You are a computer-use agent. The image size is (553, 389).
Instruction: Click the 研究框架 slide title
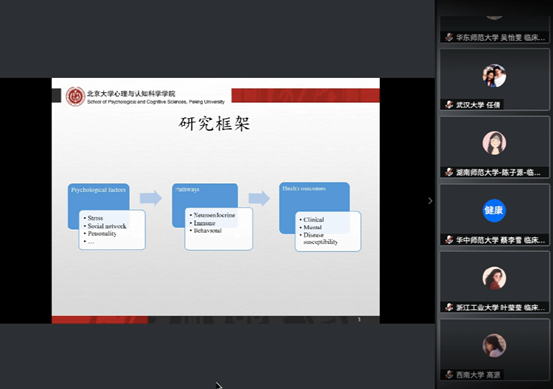214,123
